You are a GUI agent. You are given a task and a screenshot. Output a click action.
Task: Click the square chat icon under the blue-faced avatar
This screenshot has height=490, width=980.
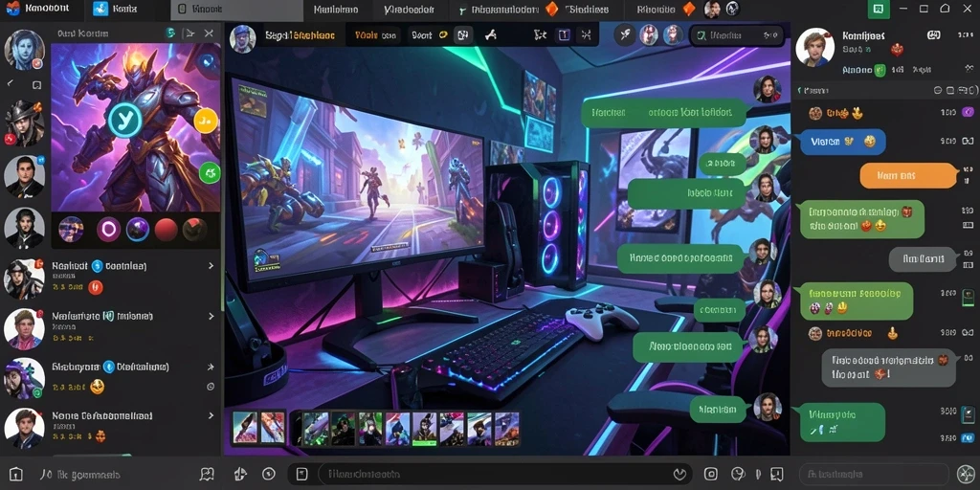coord(37,84)
